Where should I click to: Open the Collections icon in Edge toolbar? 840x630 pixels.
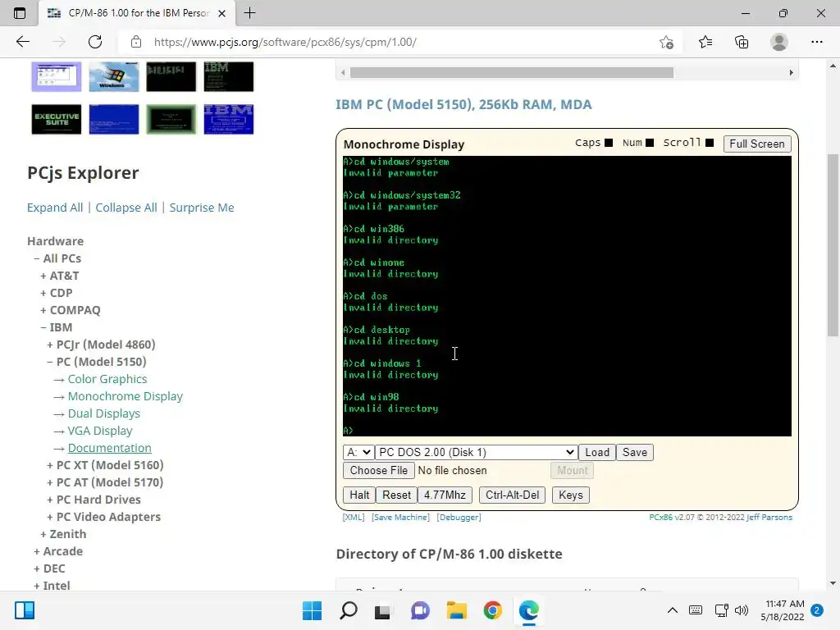pos(742,42)
